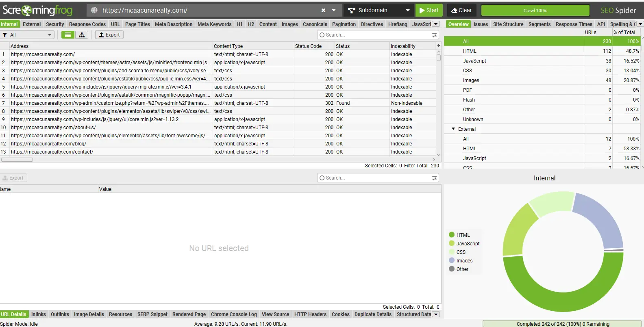This screenshot has height=327, width=644.
Task: Sort by the Indexability column header
Action: click(x=412, y=46)
